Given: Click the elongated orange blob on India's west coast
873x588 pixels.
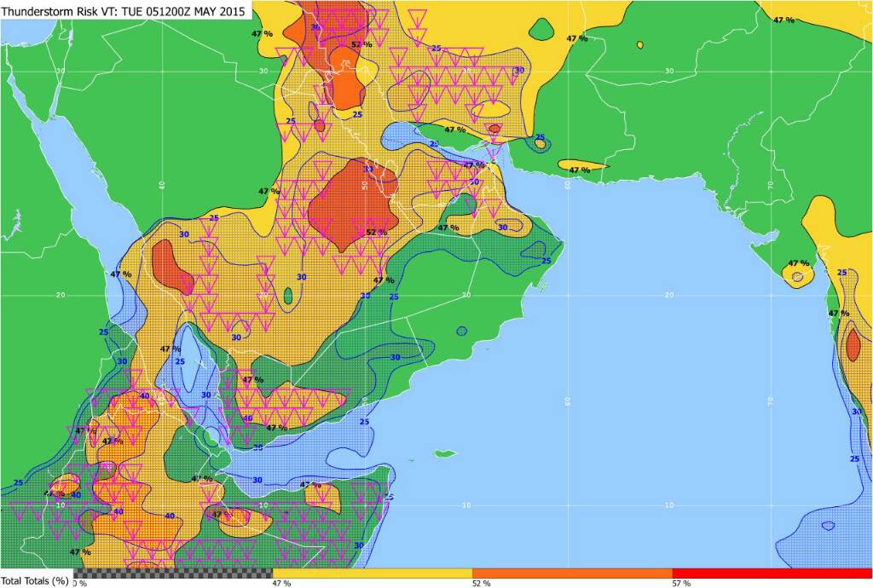Looking at the screenshot, I should [853, 349].
